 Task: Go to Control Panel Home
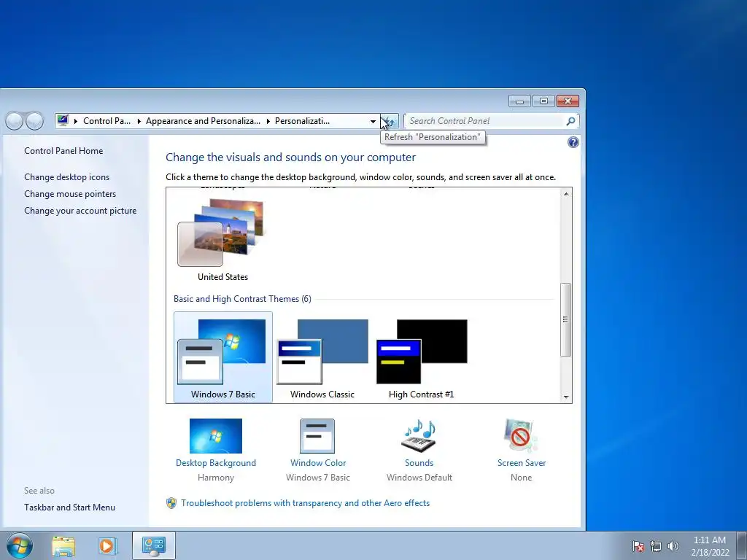point(63,150)
